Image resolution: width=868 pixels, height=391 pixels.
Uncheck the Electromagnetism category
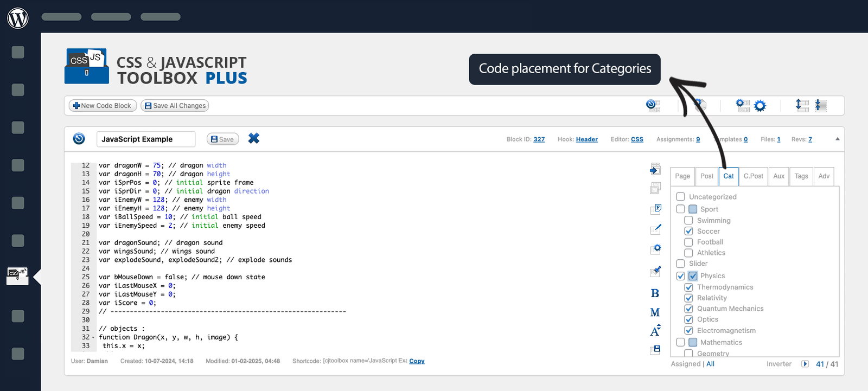click(x=688, y=330)
